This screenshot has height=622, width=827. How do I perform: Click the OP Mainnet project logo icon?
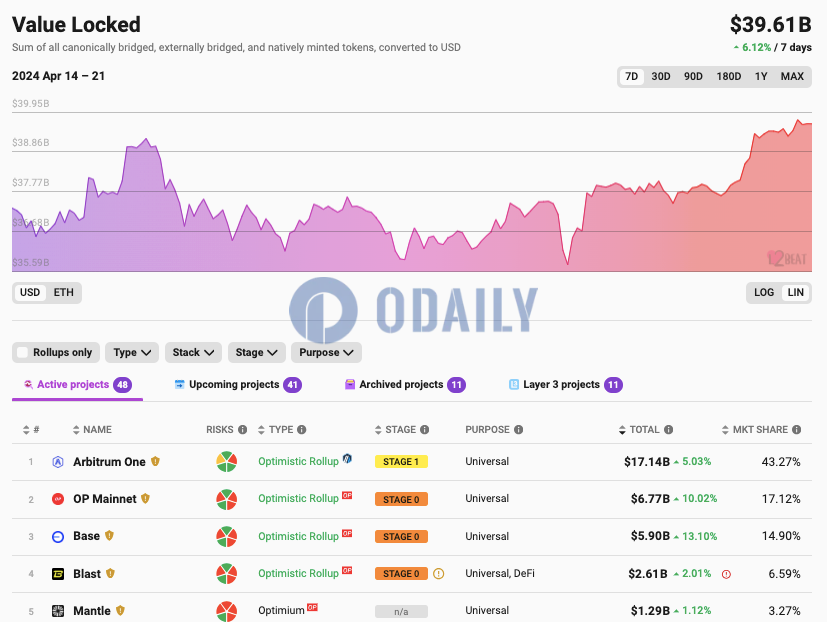58,499
